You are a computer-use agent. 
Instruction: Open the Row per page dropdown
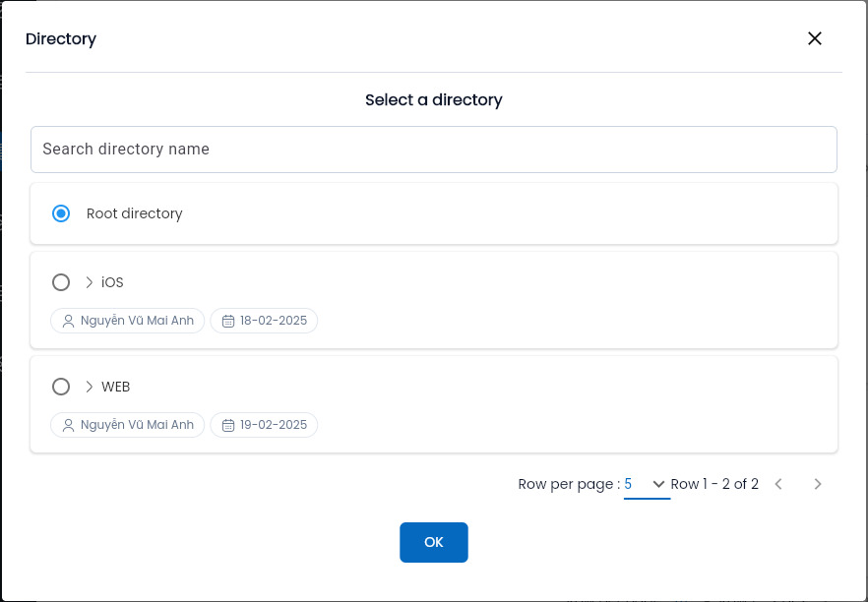647,484
